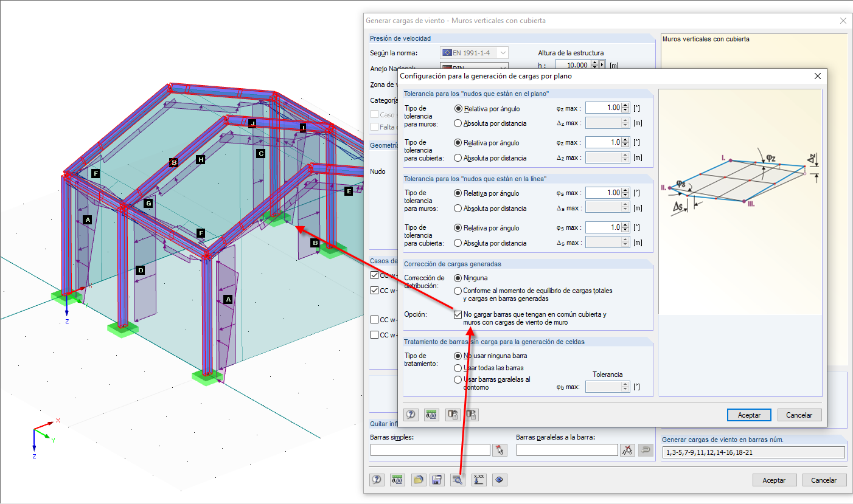Open help in the configuration dialog
The height and width of the screenshot is (504, 853).
[411, 415]
